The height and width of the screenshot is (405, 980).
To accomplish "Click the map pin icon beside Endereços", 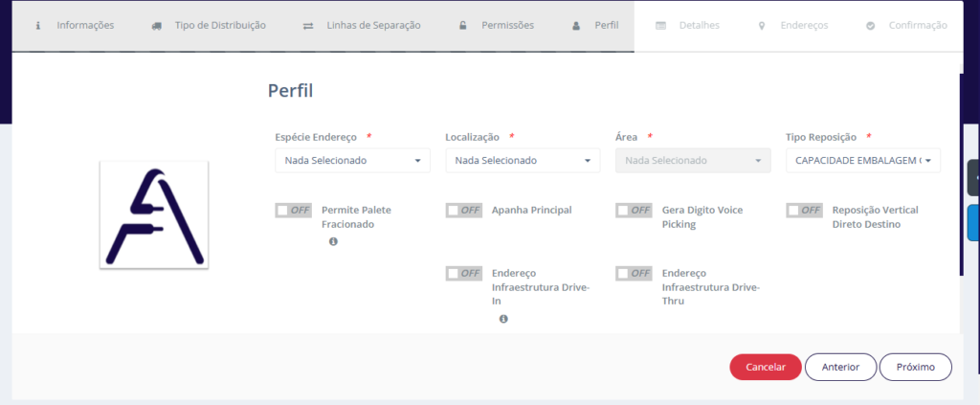I will click(762, 26).
